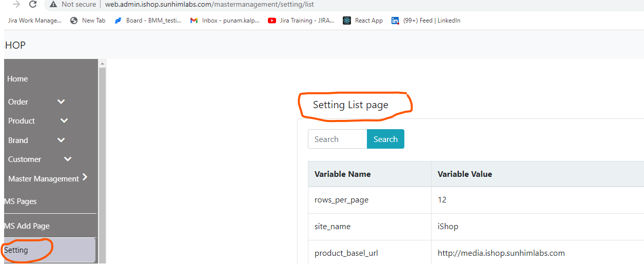
Task: Open the Customer sidebar menu
Action: 25,159
